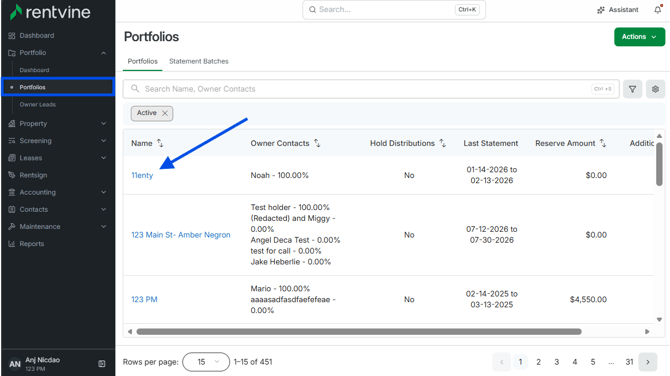Open 123 Main St- Amber Negron portfolio
The width and height of the screenshot is (670, 376).
pos(181,235)
